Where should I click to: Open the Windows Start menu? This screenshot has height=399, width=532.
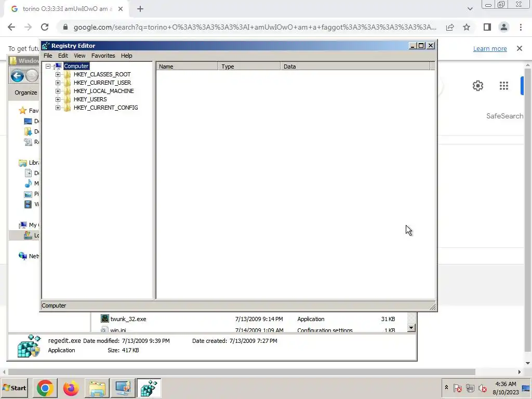pyautogui.click(x=14, y=388)
